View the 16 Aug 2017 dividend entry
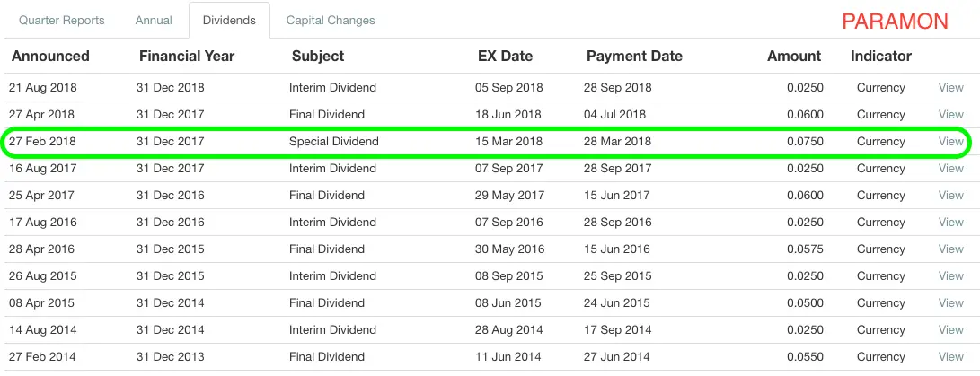Viewport: 980px width, 376px height. (x=950, y=168)
